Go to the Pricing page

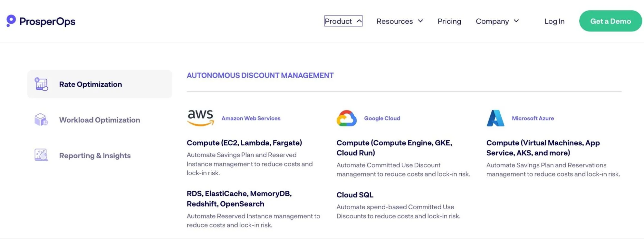449,21
